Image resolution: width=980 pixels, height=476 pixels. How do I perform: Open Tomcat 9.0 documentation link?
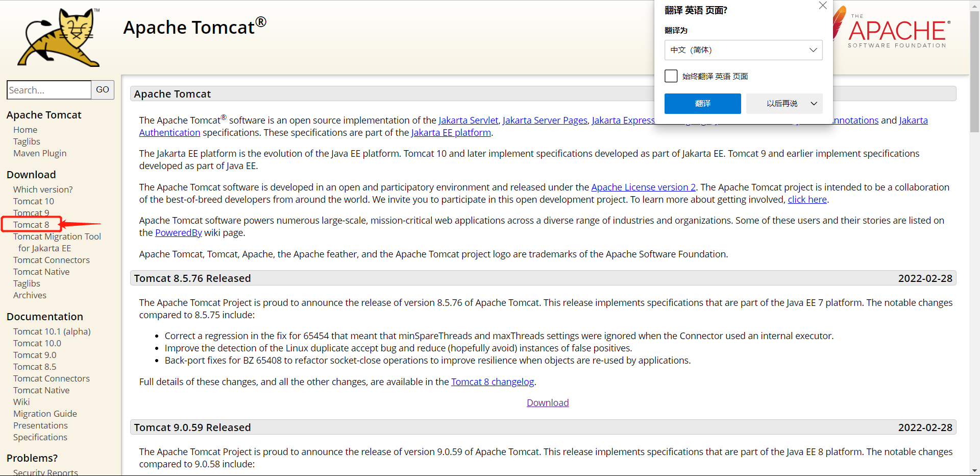[x=35, y=355]
